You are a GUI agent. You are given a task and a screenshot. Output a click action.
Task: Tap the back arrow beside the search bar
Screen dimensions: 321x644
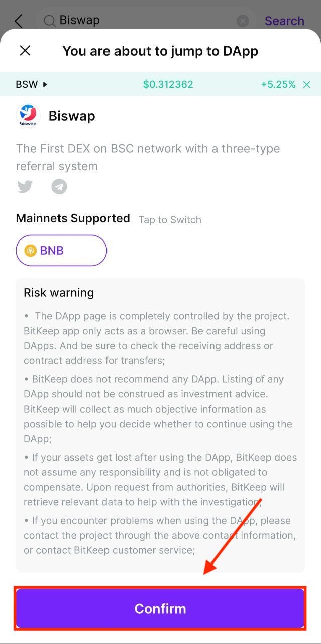pyautogui.click(x=19, y=21)
